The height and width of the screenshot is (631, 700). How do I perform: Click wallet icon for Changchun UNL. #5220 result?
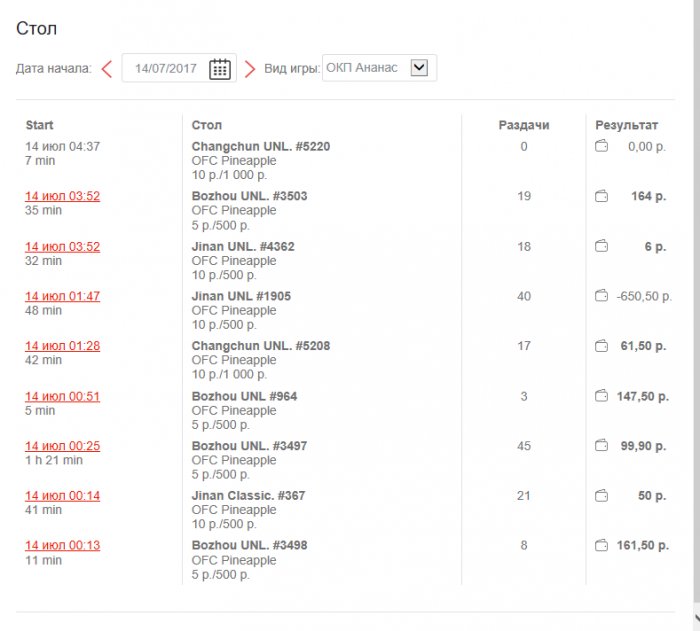602,146
